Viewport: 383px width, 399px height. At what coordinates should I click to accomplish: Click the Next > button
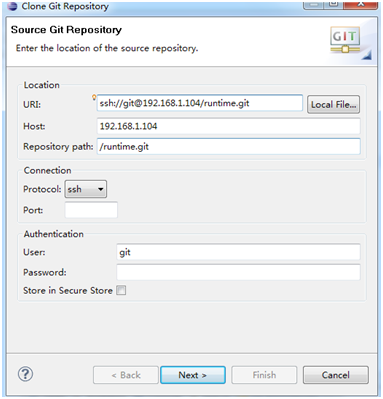(x=193, y=375)
